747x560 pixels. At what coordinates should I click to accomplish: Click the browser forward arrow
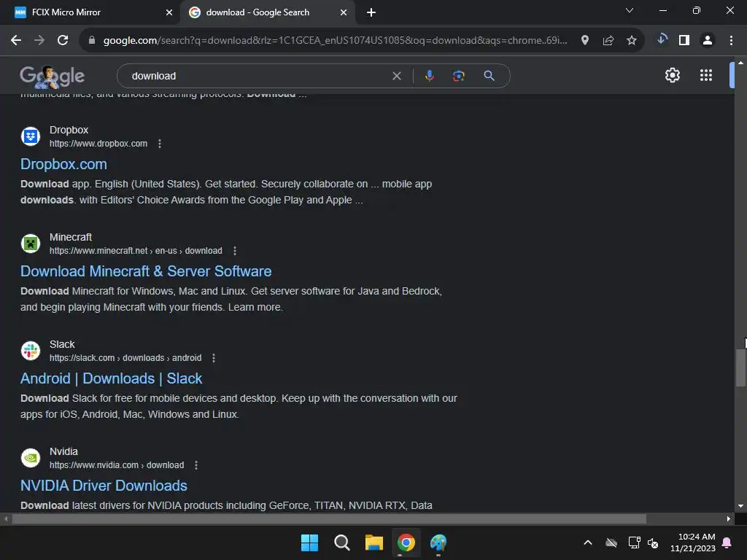click(x=39, y=41)
